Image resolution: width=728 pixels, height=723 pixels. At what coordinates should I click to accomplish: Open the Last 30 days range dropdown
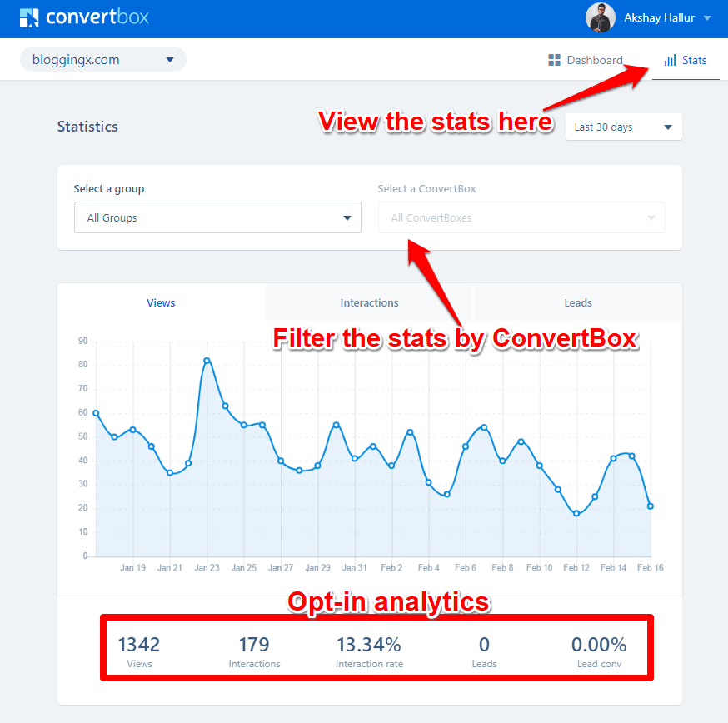click(623, 127)
